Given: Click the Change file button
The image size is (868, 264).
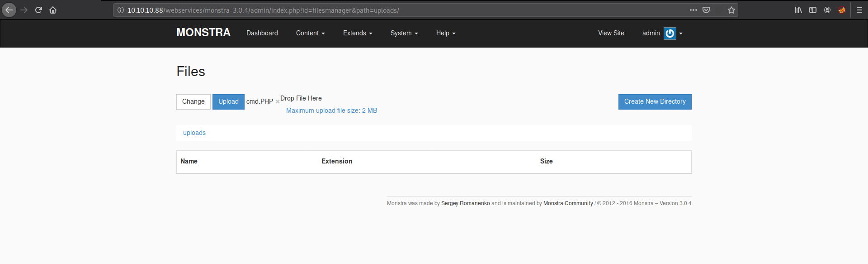Looking at the screenshot, I should (193, 101).
